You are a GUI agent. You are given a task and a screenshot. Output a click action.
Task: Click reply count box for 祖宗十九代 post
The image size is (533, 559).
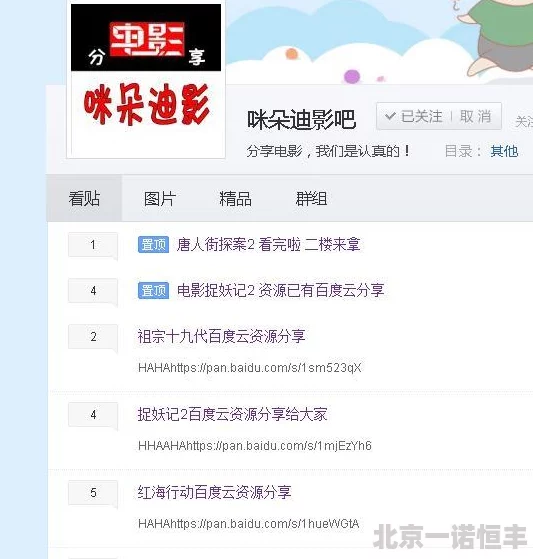[x=93, y=337]
